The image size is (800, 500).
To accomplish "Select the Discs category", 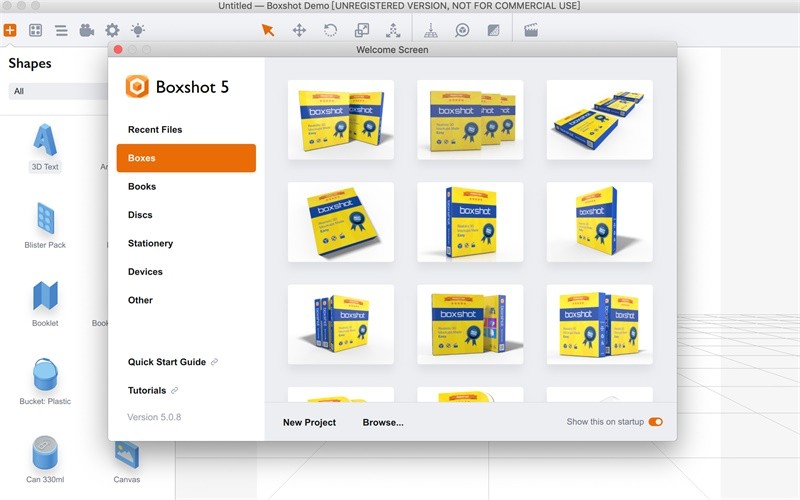I will [x=140, y=215].
